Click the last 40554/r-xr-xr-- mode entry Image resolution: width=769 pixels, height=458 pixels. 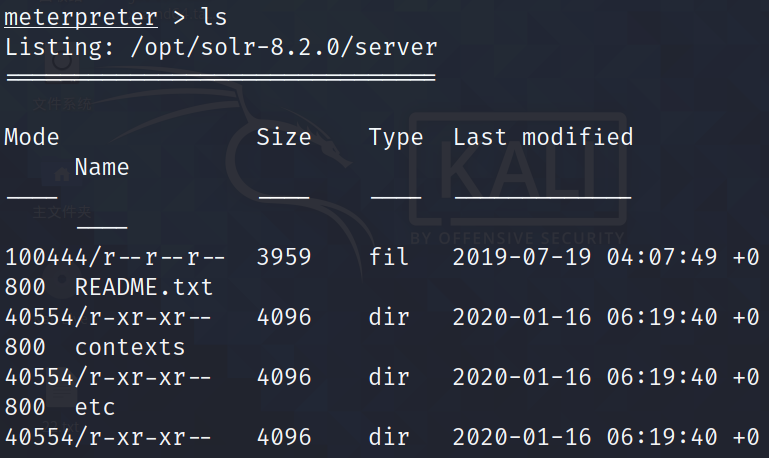point(108,437)
